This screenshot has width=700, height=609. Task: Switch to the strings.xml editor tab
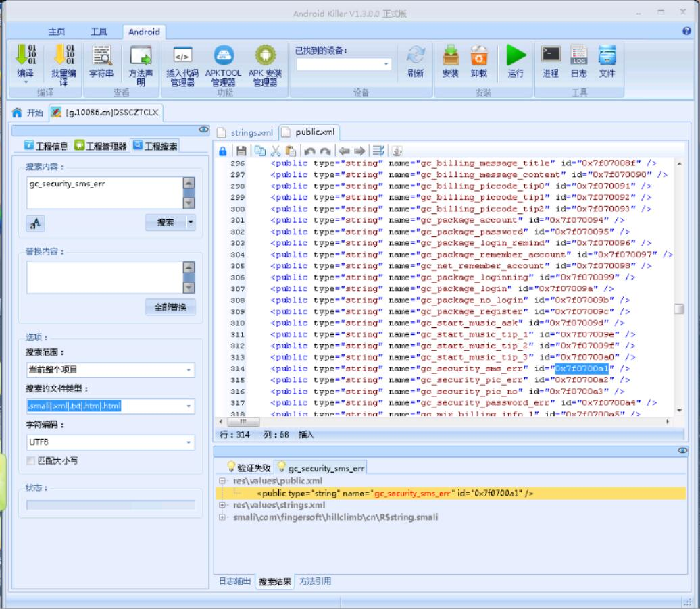[245, 132]
